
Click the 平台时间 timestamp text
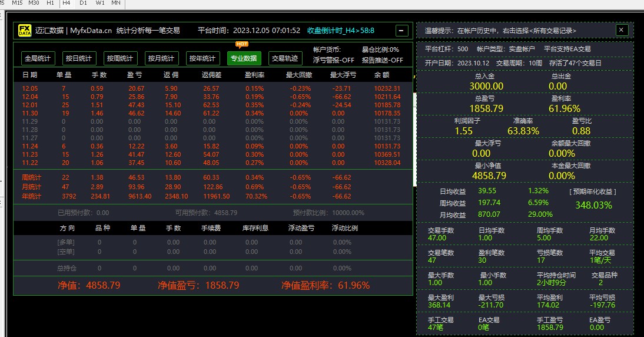[x=249, y=31]
